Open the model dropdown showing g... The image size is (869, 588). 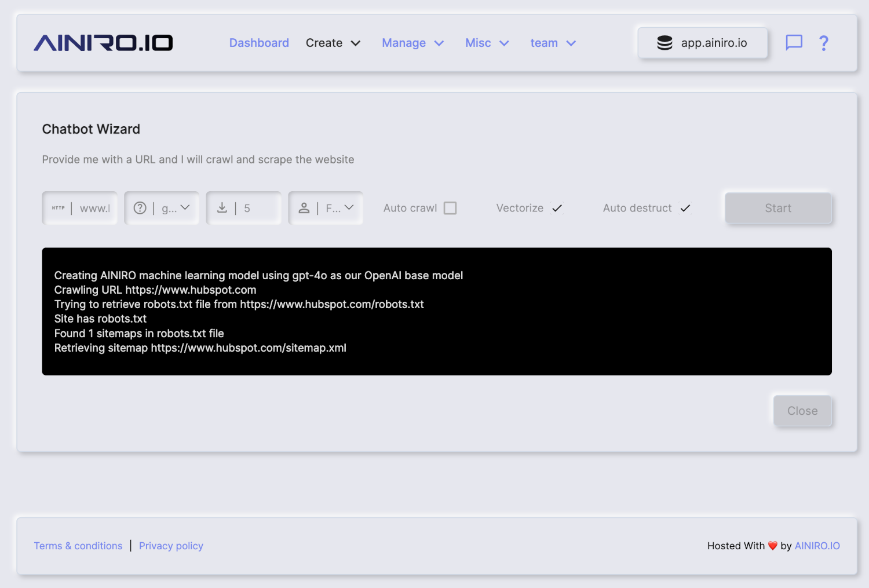162,208
